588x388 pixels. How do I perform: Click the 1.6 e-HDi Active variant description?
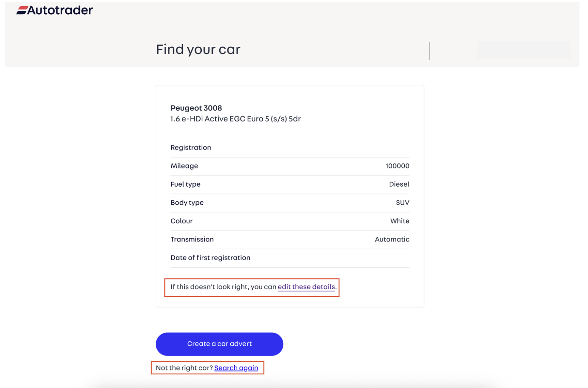tap(235, 119)
